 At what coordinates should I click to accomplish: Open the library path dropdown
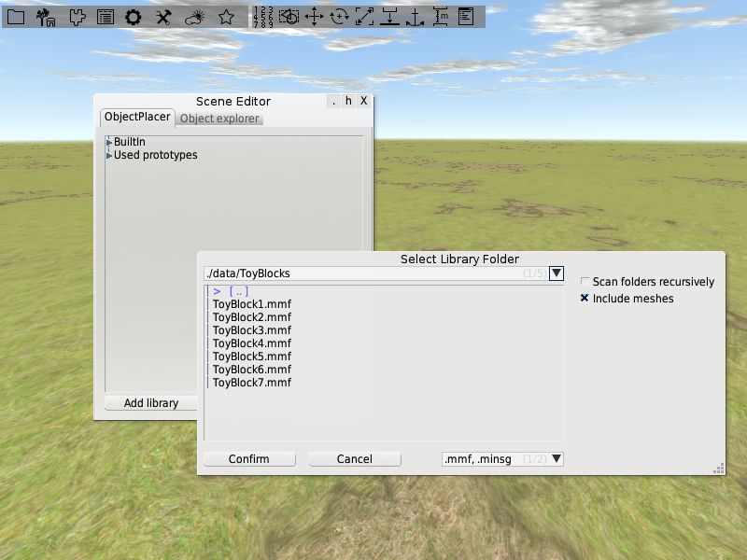click(557, 273)
